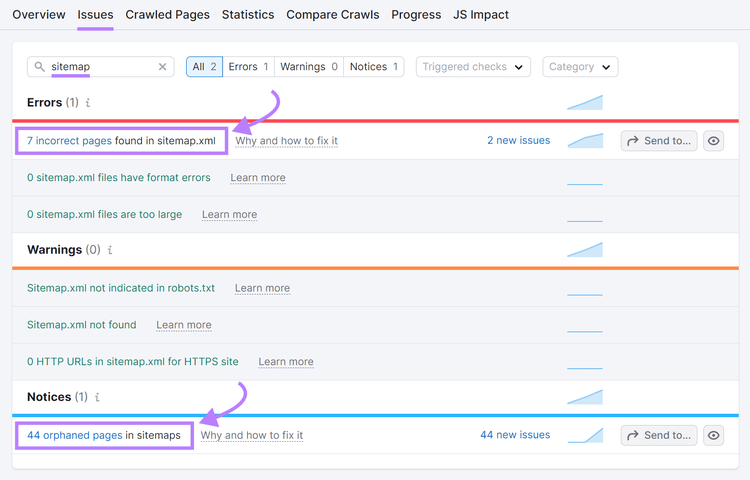The width and height of the screenshot is (750, 480).
Task: Send orphaned pages issue with Send to button
Action: (x=659, y=436)
